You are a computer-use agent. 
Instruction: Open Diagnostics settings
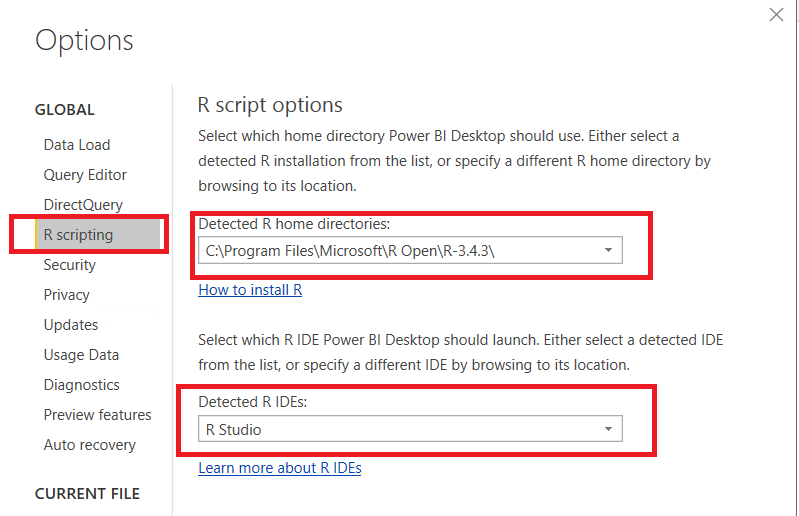click(82, 385)
